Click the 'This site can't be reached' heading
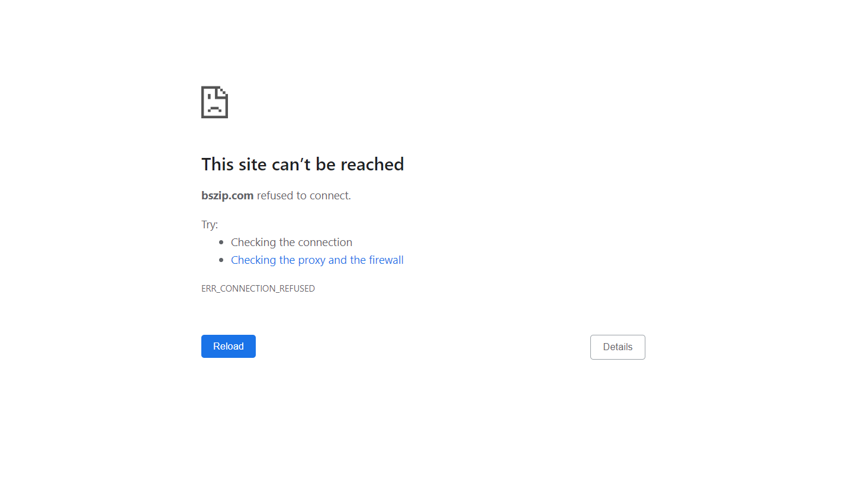 [303, 164]
